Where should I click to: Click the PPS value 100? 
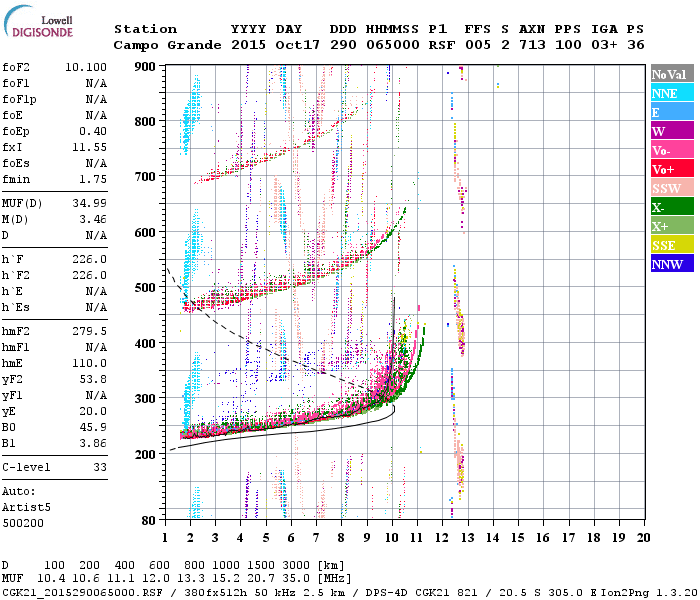pyautogui.click(x=568, y=45)
